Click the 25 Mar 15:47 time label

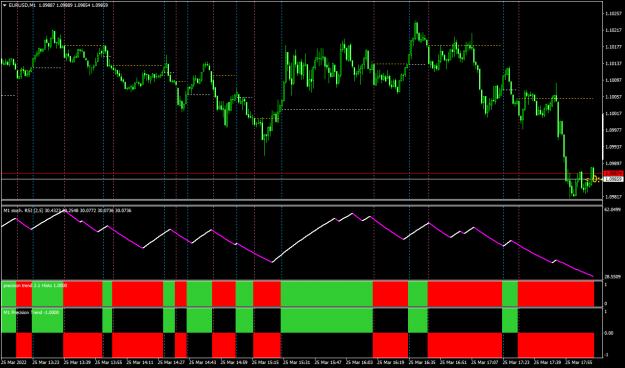coord(328,363)
